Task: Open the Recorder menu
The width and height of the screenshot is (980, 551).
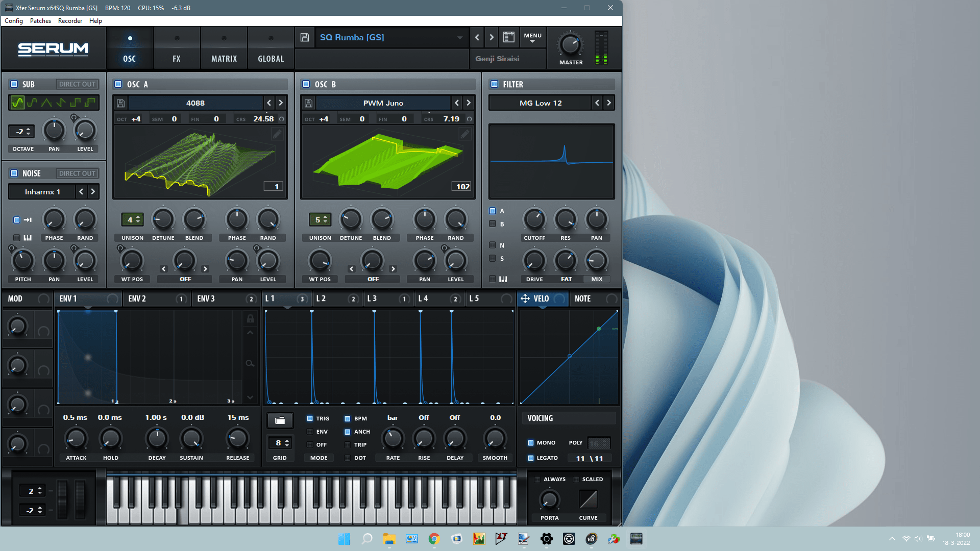Action: point(70,21)
